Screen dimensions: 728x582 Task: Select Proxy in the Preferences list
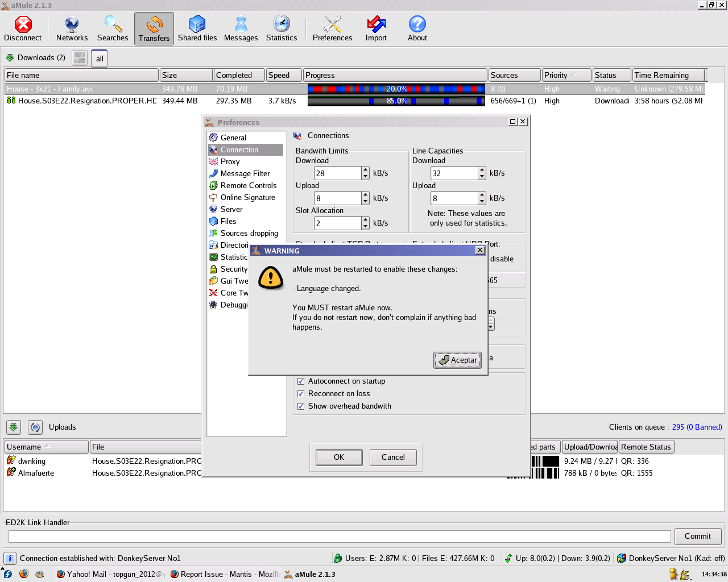[x=230, y=162]
